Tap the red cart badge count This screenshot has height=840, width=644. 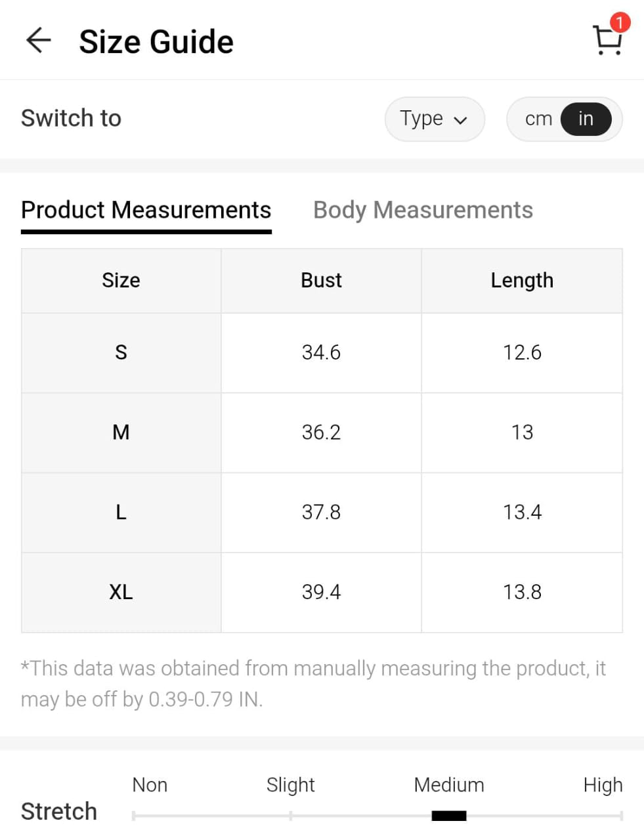[619, 22]
